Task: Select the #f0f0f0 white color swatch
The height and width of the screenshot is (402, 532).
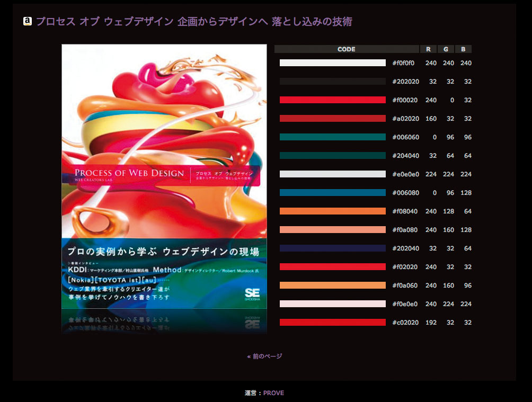Action: [332, 62]
